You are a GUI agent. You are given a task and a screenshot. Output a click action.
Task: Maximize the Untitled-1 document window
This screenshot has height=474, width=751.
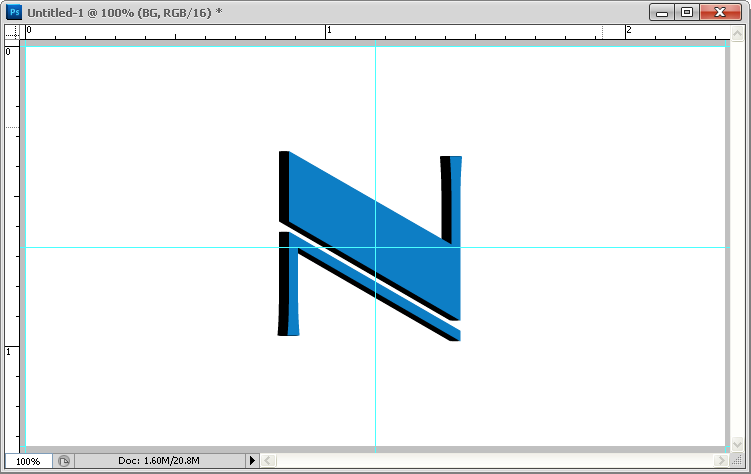coord(687,12)
